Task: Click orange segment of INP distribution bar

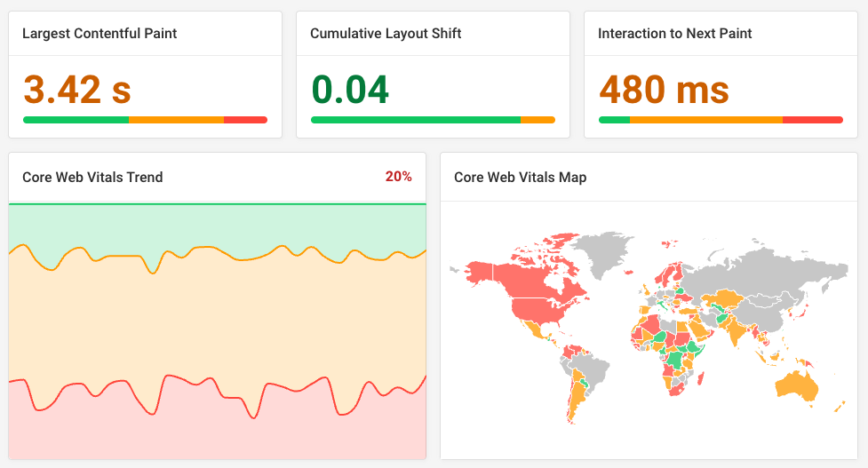Action: pos(706,120)
